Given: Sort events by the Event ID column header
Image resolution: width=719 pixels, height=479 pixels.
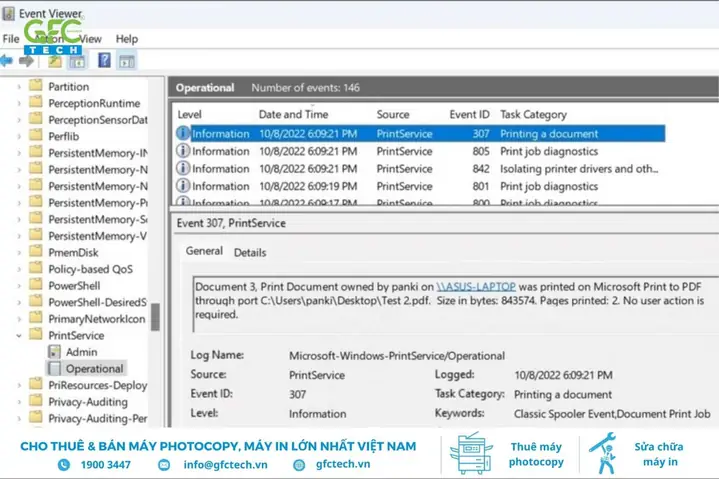Looking at the screenshot, I should (x=469, y=114).
